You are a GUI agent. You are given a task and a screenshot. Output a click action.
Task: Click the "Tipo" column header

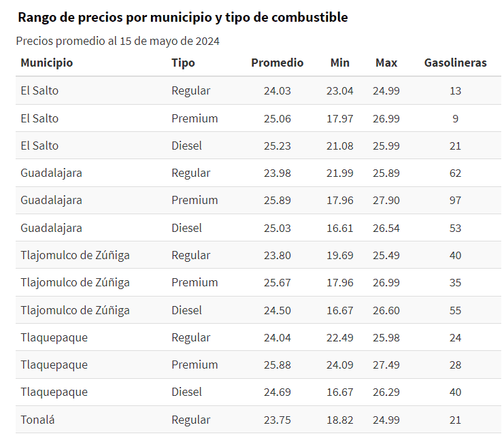tap(183, 63)
